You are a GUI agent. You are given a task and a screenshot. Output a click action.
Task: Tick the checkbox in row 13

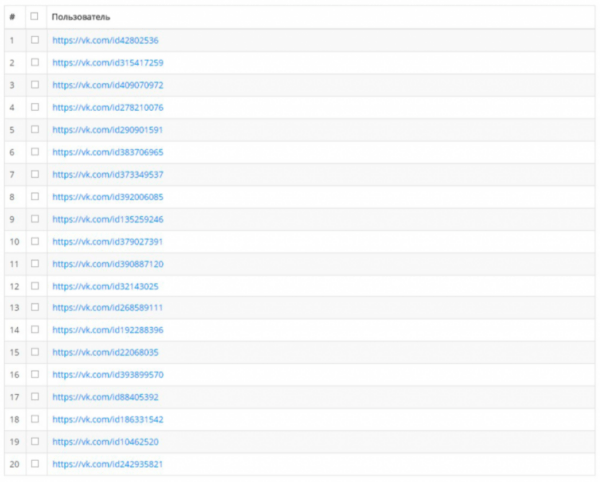(35, 307)
